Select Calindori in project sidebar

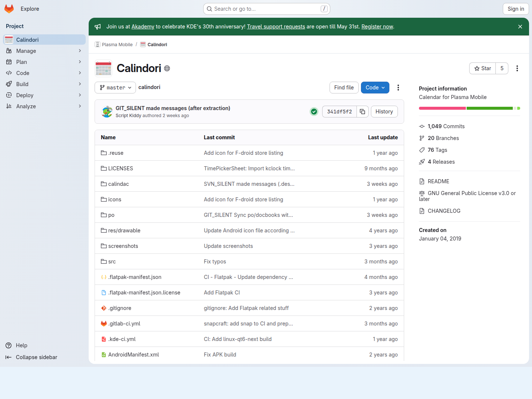44,40
